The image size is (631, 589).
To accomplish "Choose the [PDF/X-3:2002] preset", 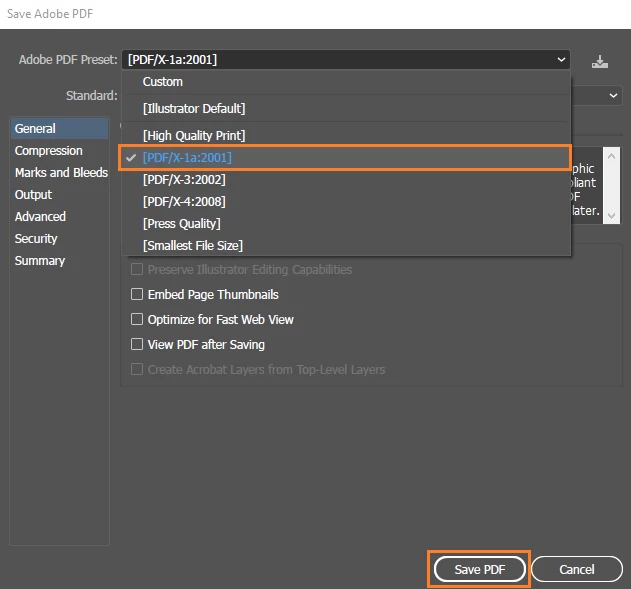I will [184, 180].
